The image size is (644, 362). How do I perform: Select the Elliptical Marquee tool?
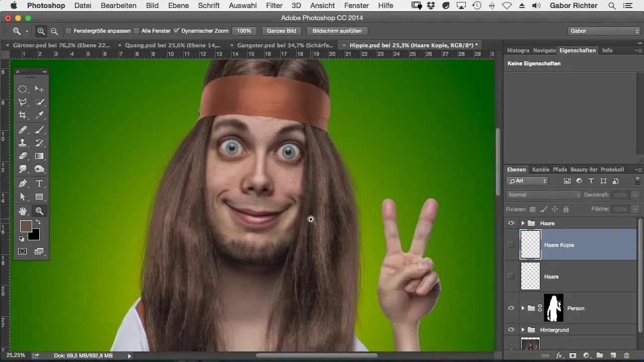(23, 89)
